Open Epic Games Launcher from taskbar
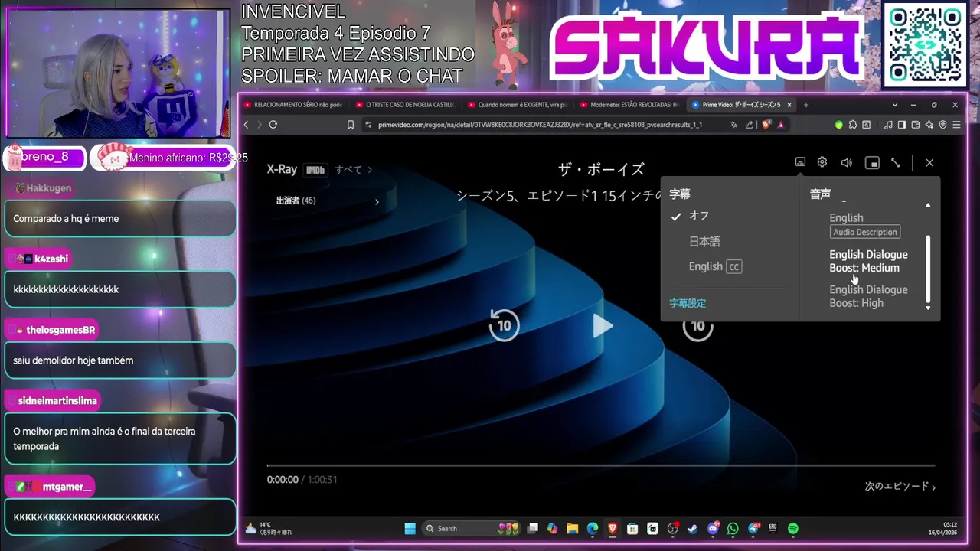The image size is (980, 551). tap(773, 529)
